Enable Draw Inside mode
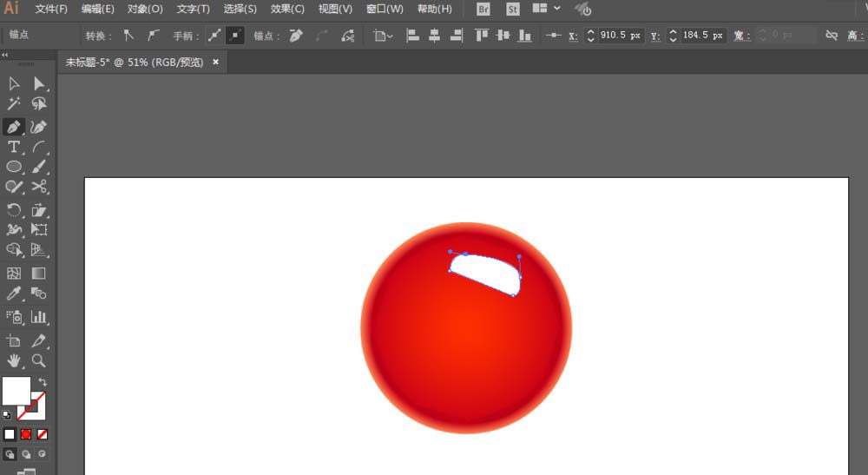The image size is (868, 475). click(x=42, y=454)
